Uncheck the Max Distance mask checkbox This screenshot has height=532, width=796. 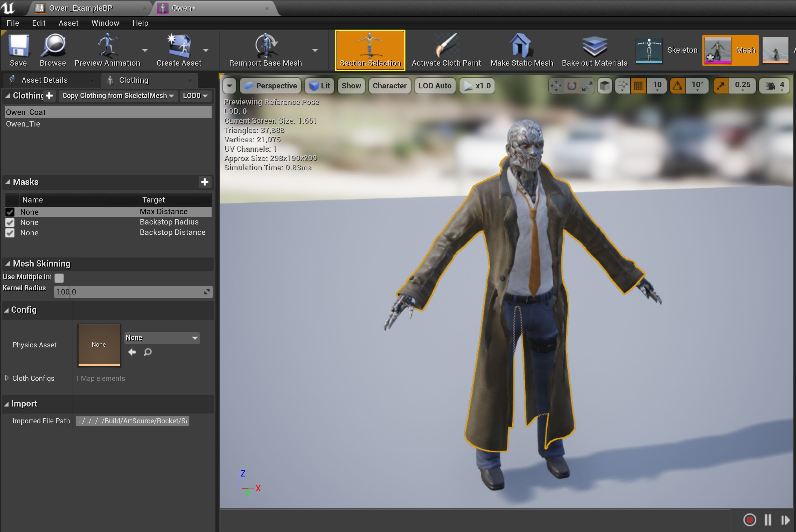tap(10, 212)
